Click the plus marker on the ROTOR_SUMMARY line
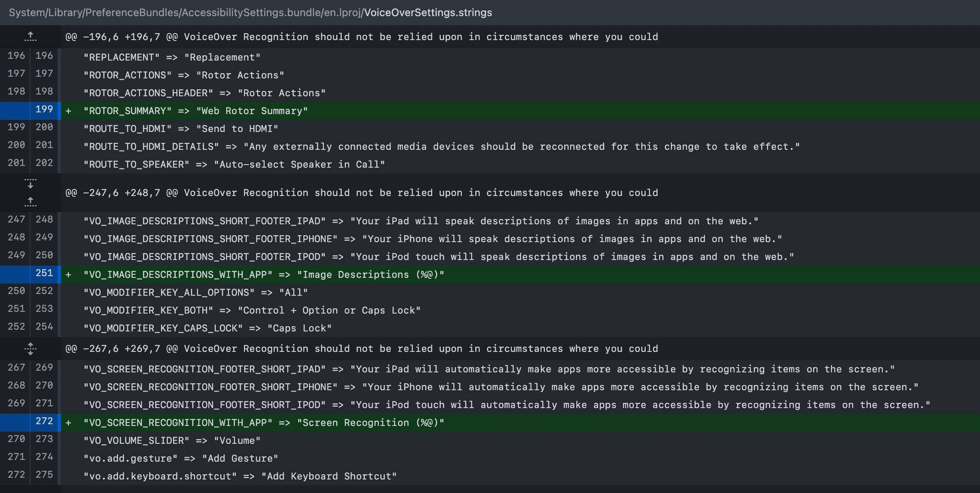 coord(68,111)
